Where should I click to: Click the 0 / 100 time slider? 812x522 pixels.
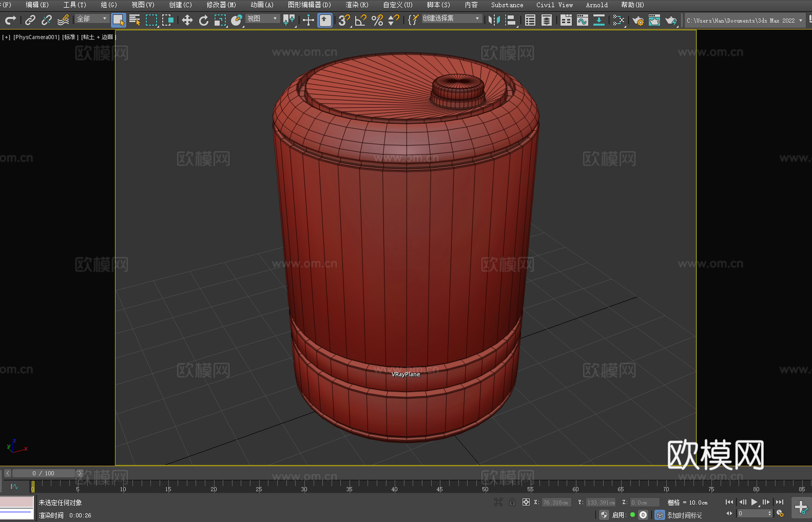click(44, 473)
